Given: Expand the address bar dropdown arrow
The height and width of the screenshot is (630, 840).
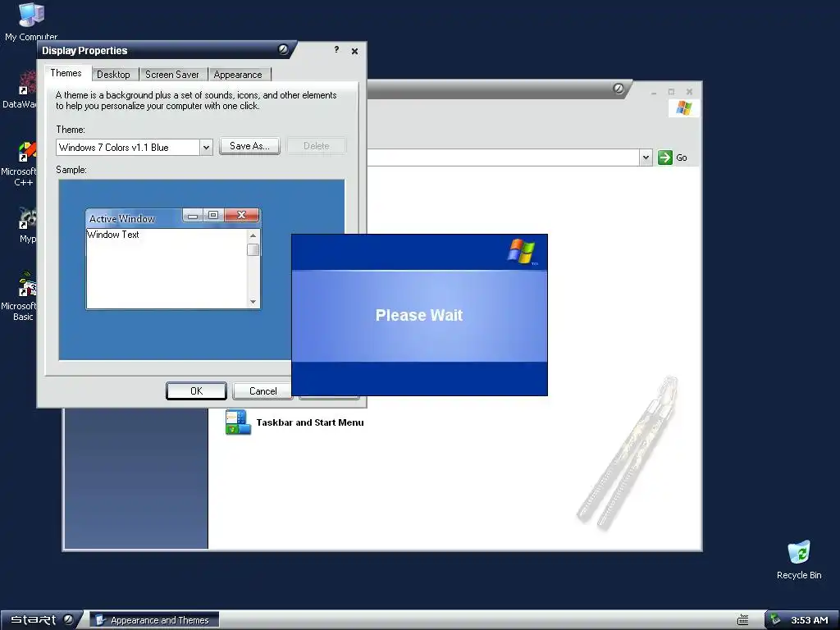Looking at the screenshot, I should point(646,157).
